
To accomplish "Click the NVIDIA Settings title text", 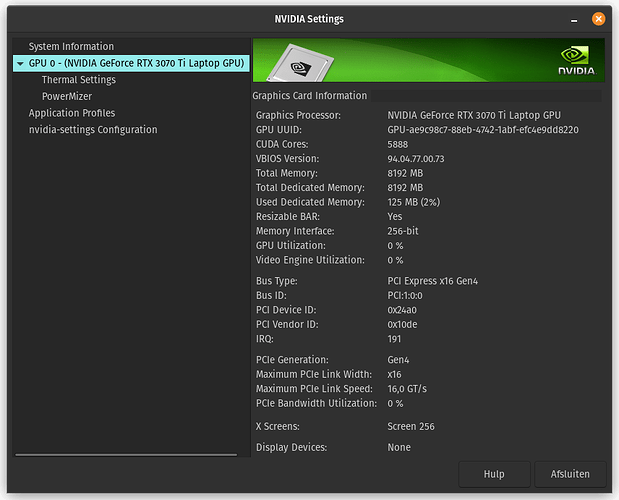I will (309, 19).
